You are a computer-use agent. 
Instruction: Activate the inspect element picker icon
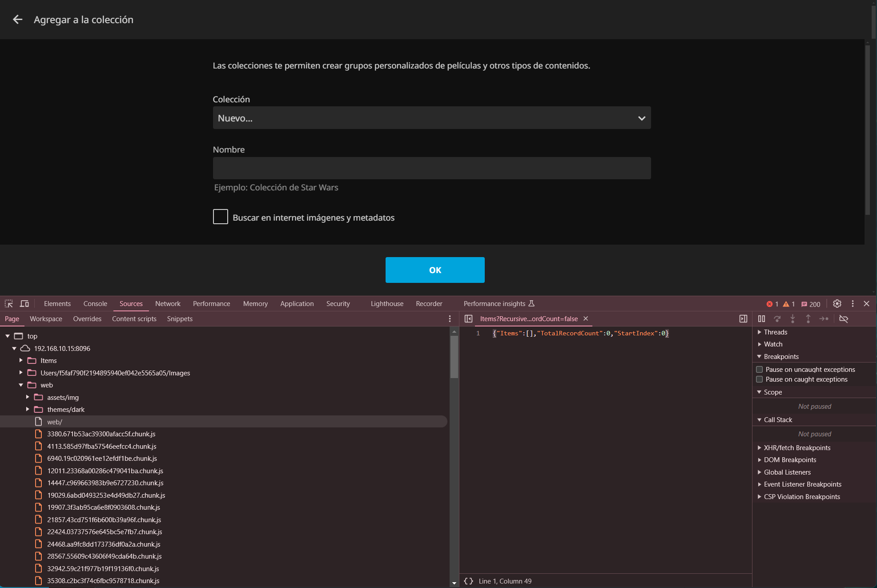(x=9, y=304)
